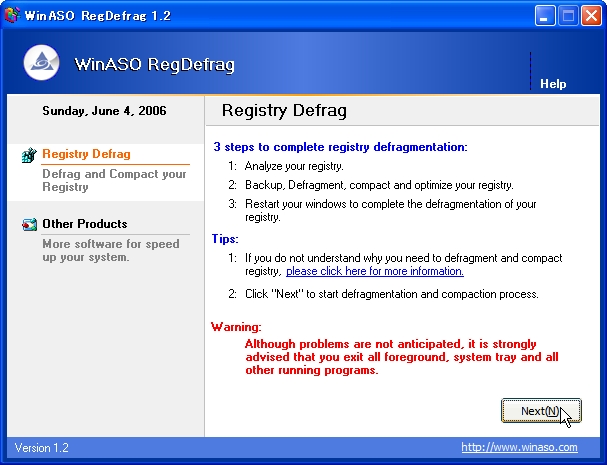Select Registry Defrag in the sidebar
The image size is (607, 465).
click(86, 154)
